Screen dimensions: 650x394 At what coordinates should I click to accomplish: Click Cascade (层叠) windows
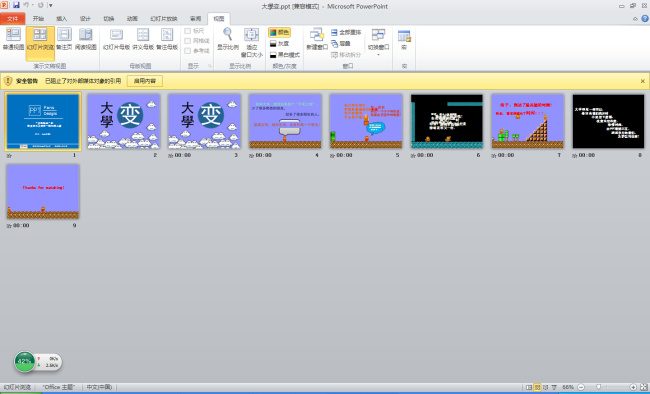point(341,44)
